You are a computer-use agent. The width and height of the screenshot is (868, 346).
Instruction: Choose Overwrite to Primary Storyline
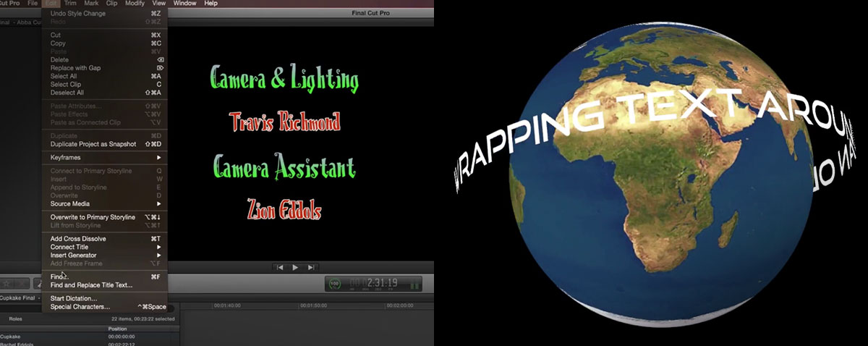point(105,217)
